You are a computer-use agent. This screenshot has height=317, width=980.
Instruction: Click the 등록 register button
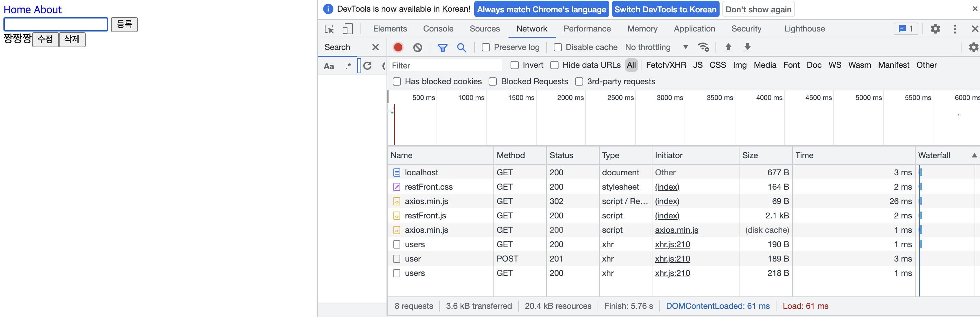[x=124, y=24]
